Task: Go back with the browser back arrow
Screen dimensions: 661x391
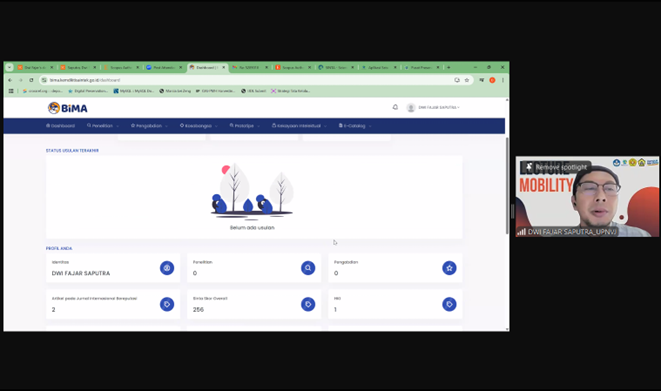Action: click(x=10, y=80)
